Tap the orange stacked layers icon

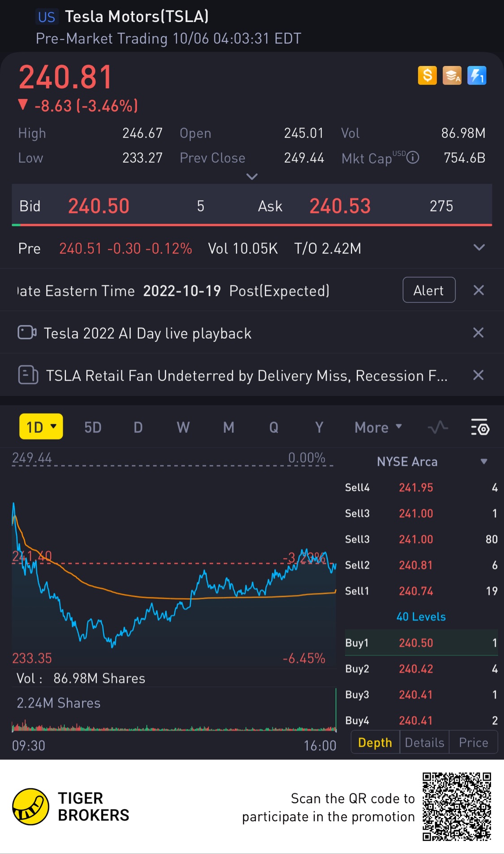[452, 75]
